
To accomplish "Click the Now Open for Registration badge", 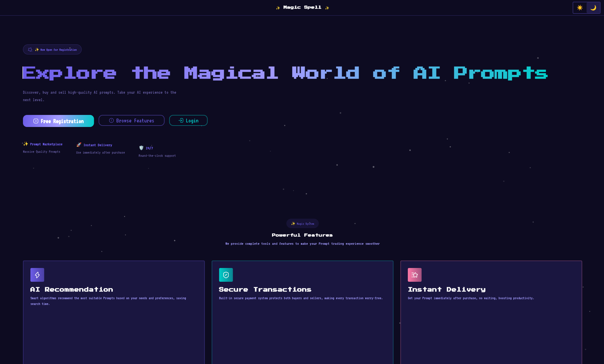I will (x=52, y=49).
